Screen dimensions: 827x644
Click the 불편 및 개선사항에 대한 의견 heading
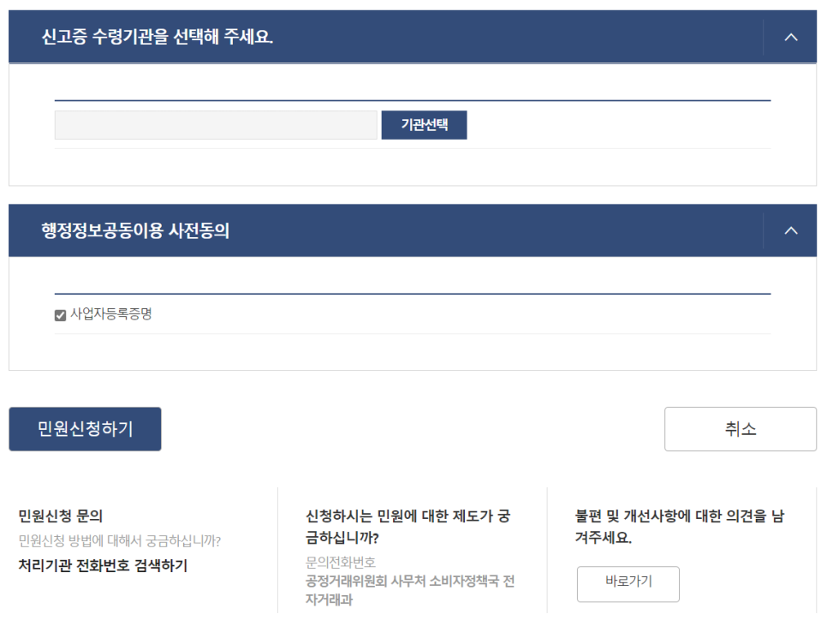pos(680,527)
